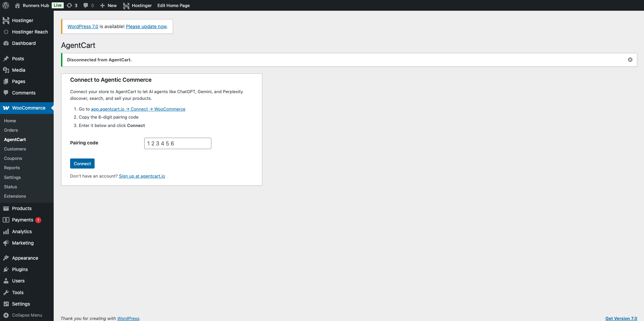The image size is (644, 321).
Task: Click the WooCommerce logo icon
Action: point(6,108)
